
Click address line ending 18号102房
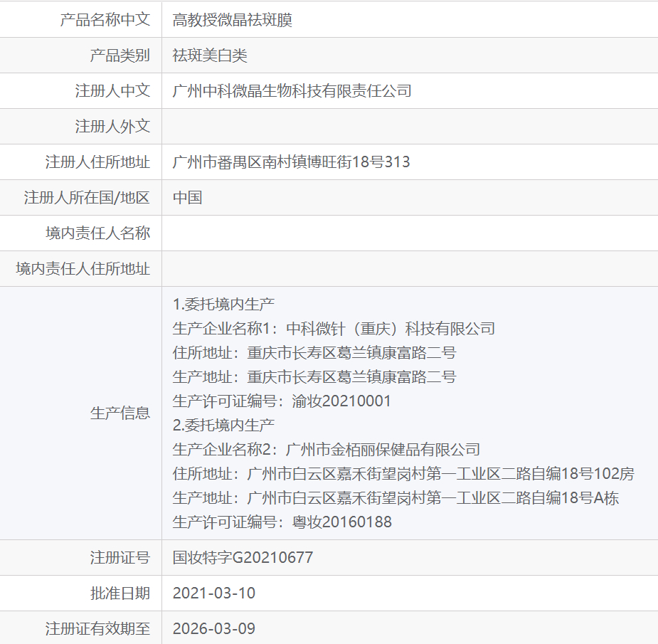(403, 474)
